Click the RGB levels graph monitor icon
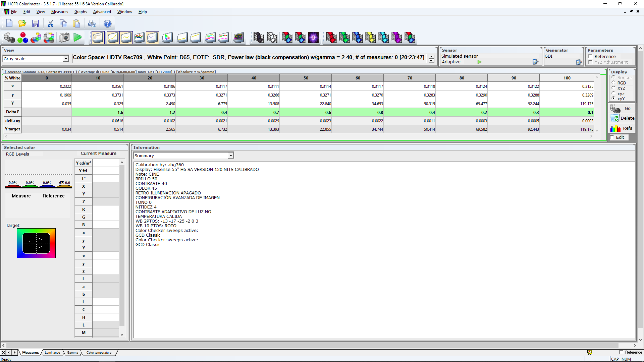 [139, 38]
